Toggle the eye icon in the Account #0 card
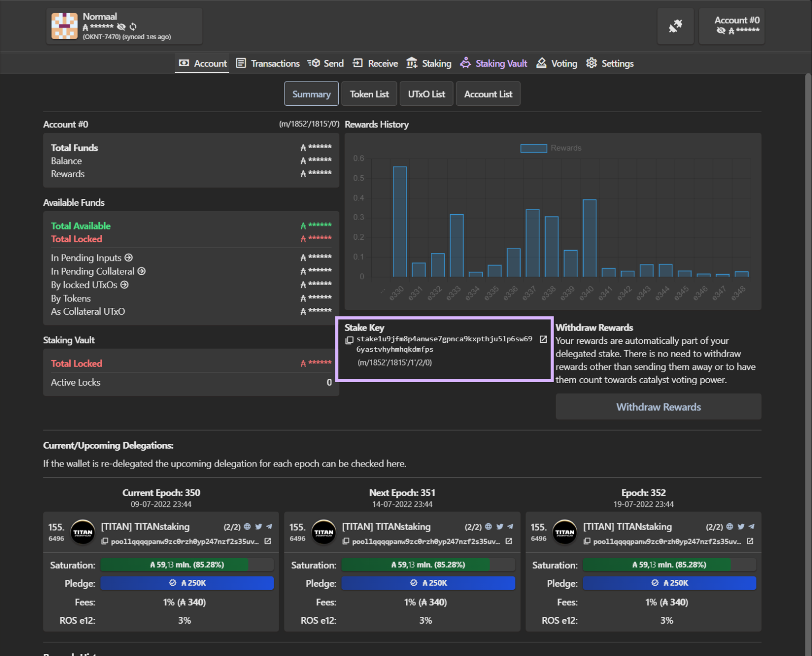Viewport: 812px width, 656px height. pyautogui.click(x=721, y=31)
